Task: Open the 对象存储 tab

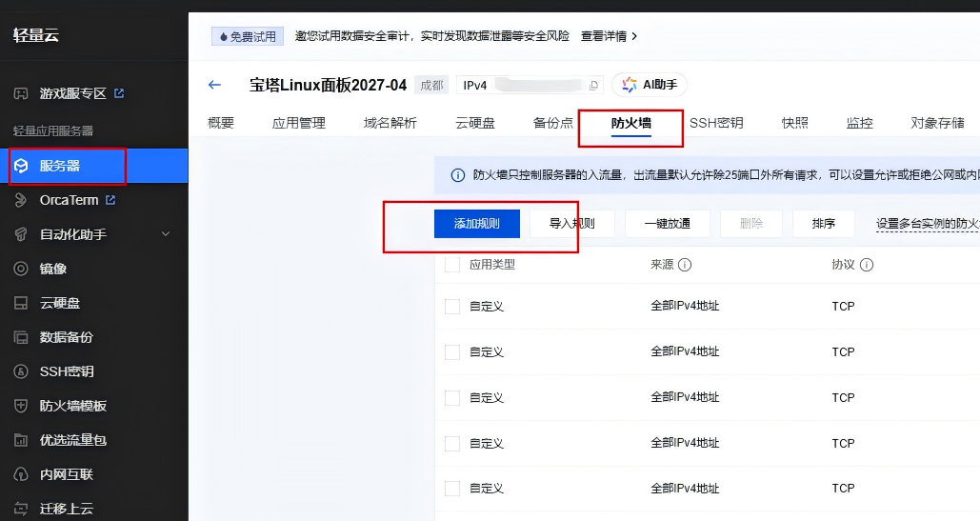Action: click(937, 123)
